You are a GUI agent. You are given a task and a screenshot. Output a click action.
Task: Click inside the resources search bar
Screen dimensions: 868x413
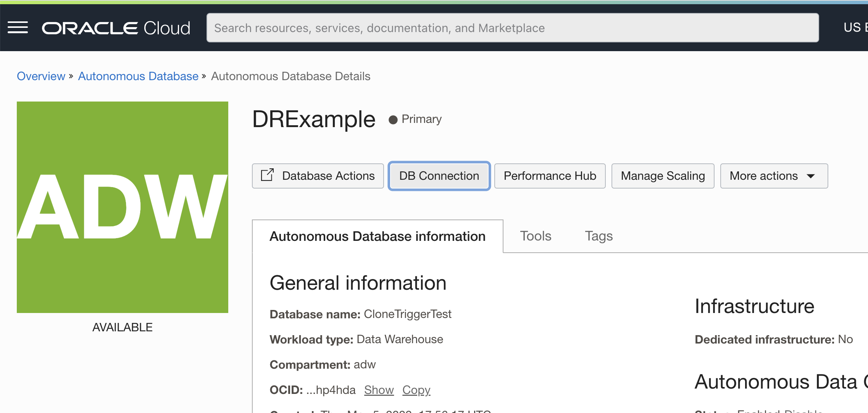tap(512, 27)
